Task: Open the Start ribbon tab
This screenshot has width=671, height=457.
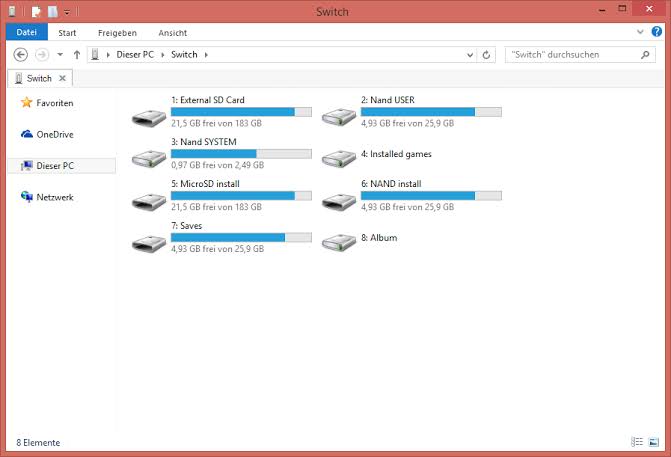Action: [x=67, y=33]
